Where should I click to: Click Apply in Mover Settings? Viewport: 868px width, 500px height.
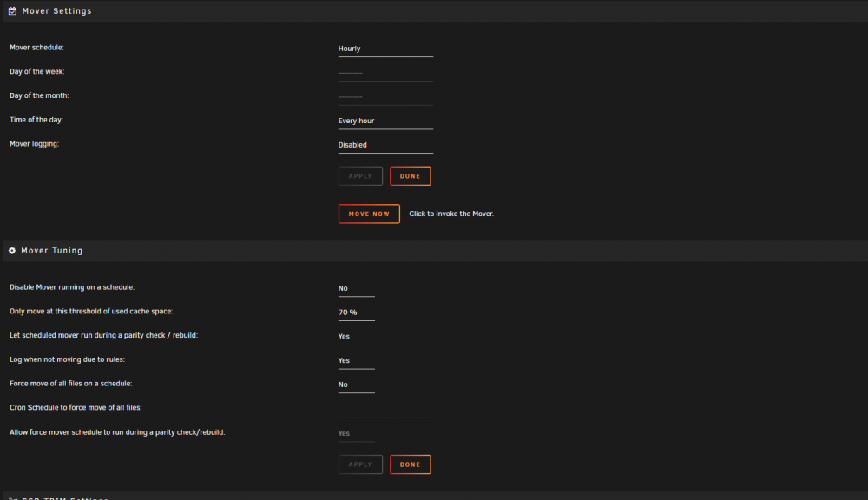[360, 176]
